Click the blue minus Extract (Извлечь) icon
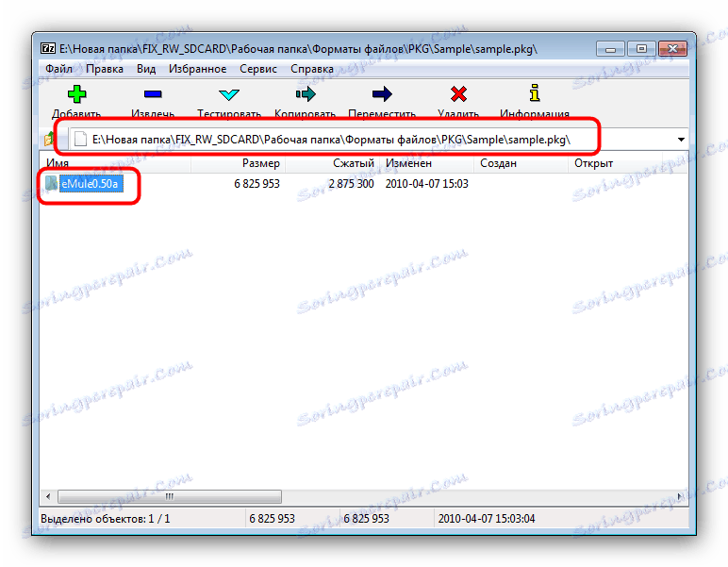Viewport: 728px width, 567px height. pos(153,94)
